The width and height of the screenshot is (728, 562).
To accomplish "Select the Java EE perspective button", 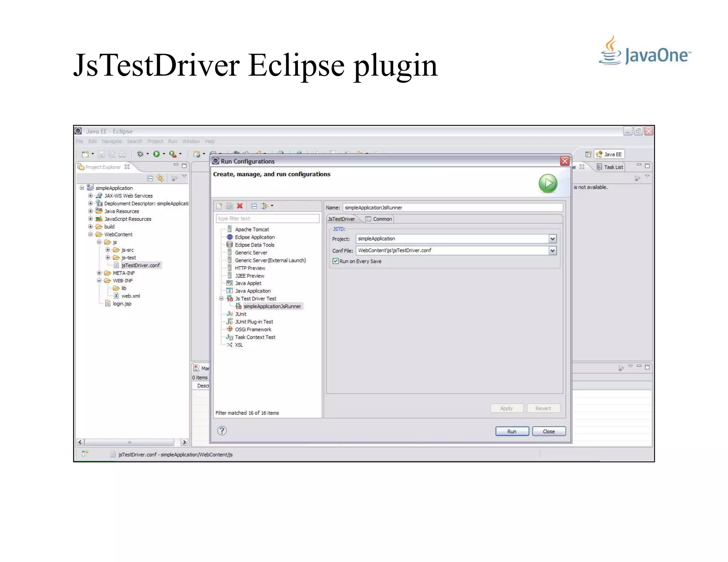I will point(609,154).
